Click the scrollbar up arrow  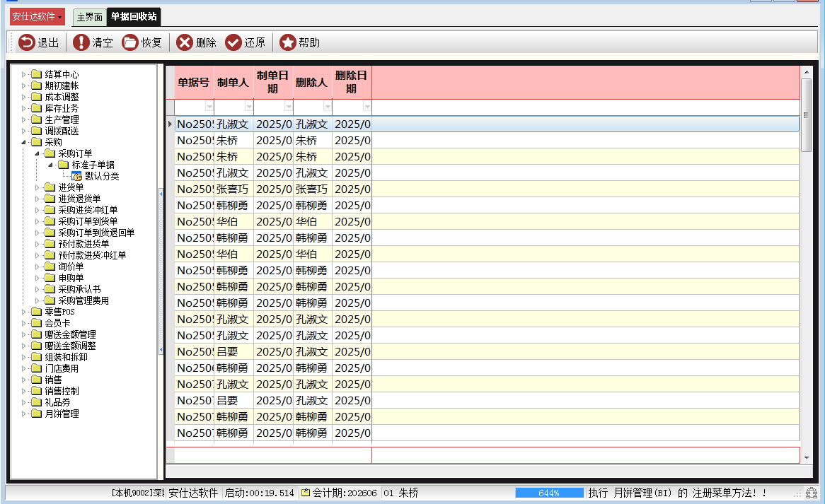click(x=806, y=72)
